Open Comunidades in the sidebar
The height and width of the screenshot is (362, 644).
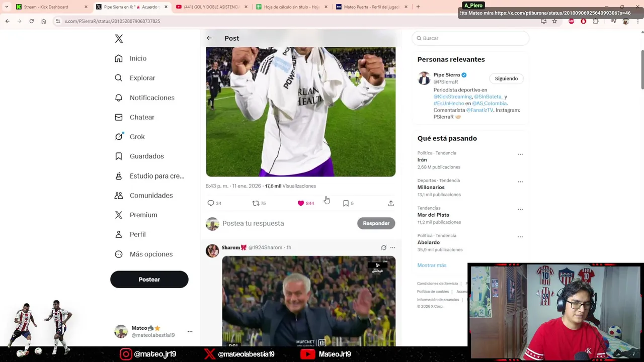[x=144, y=196]
